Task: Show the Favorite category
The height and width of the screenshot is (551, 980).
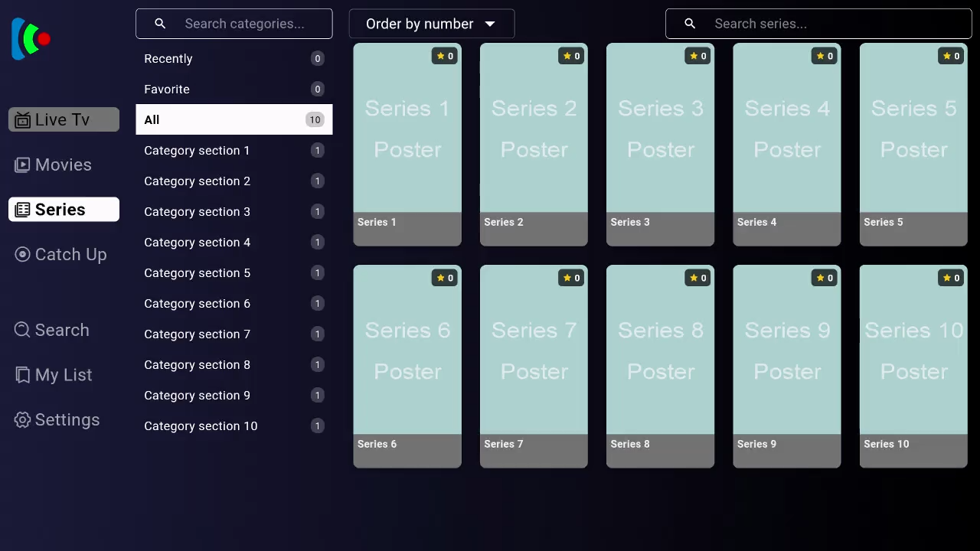Action: [x=234, y=90]
